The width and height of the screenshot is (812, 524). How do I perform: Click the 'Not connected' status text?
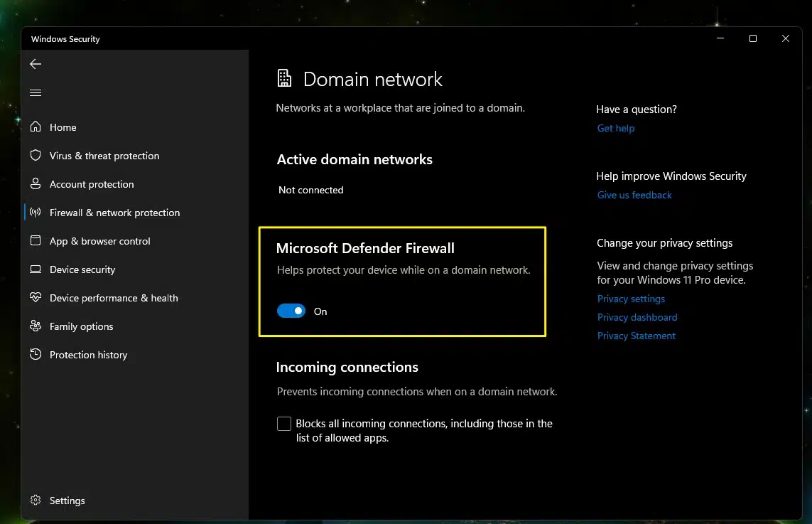310,190
